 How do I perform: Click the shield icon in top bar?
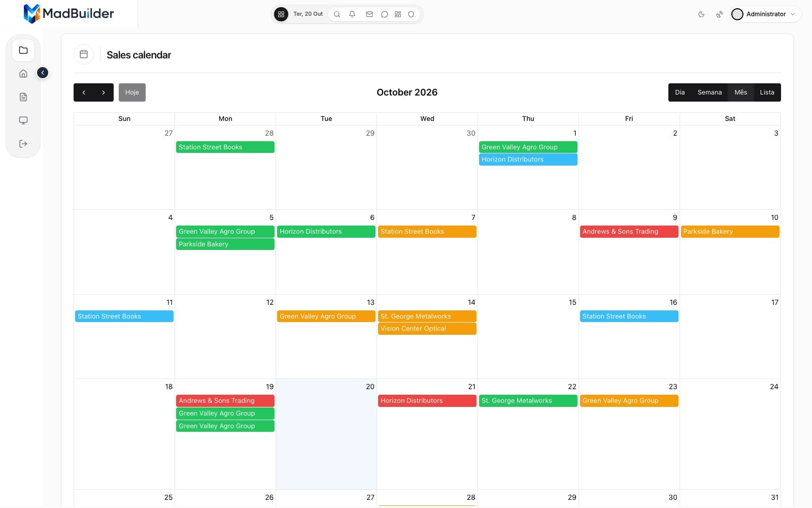click(x=412, y=14)
